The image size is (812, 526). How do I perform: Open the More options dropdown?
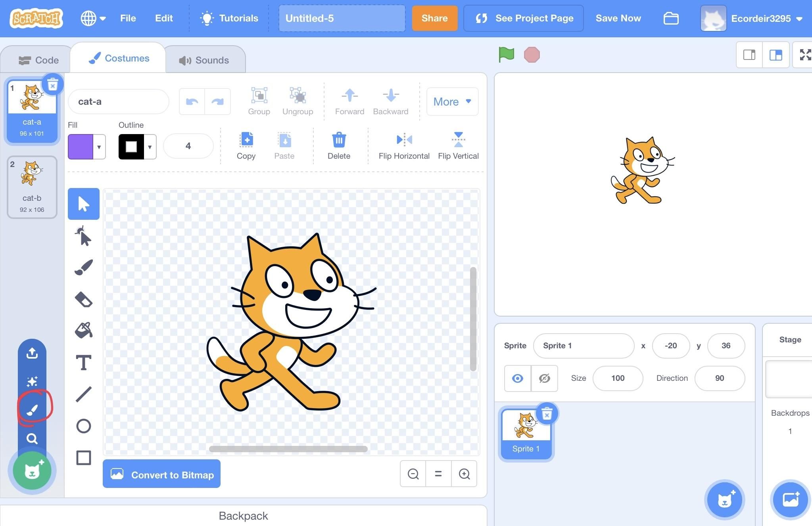pos(452,102)
